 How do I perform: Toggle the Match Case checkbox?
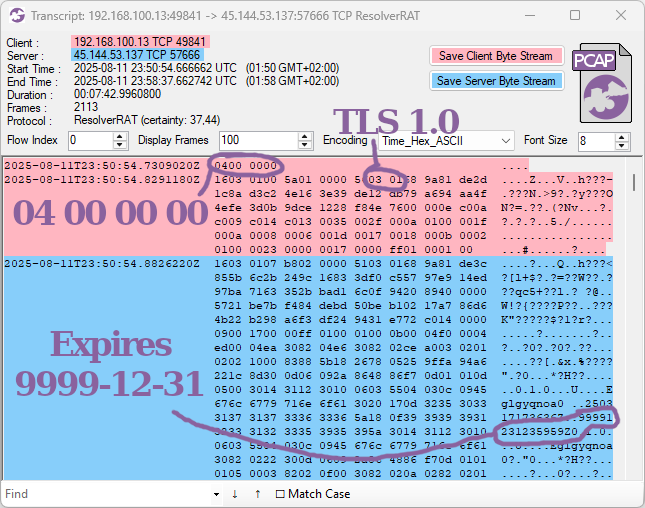coord(313,494)
